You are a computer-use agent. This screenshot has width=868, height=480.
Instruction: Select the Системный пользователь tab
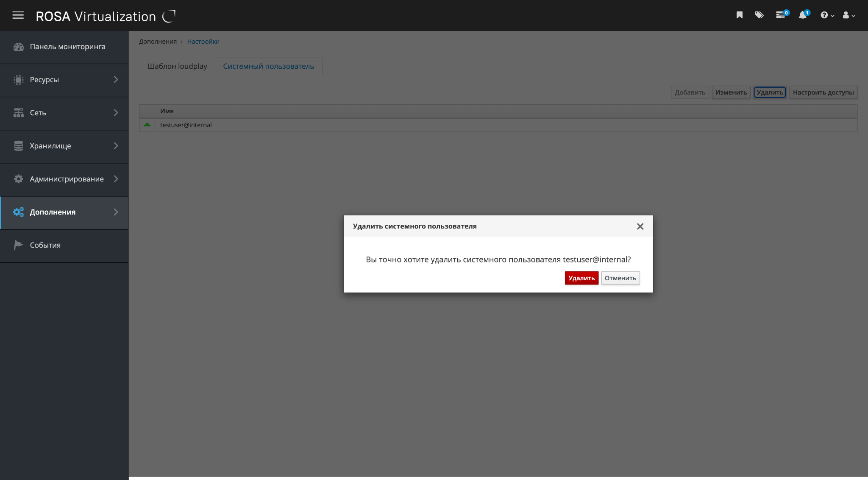(268, 66)
